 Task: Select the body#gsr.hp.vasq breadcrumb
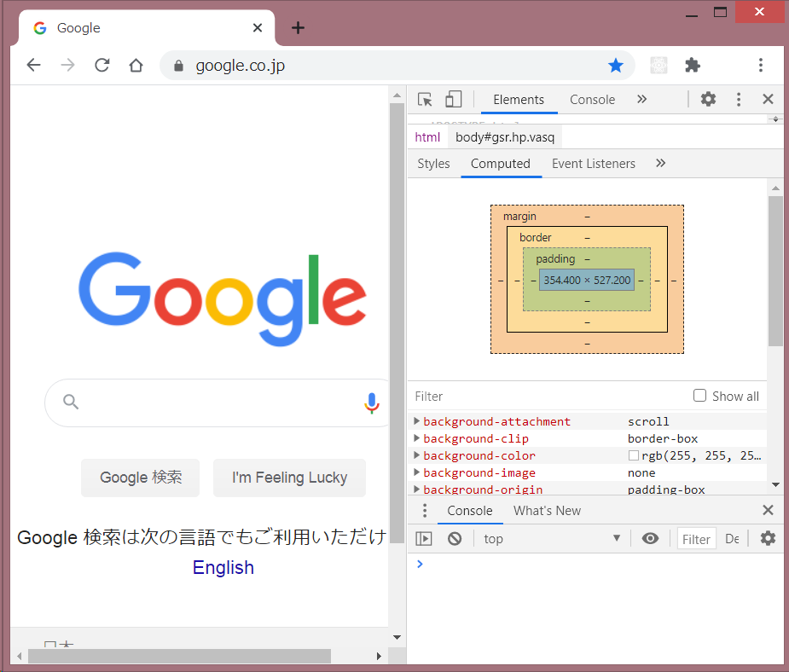coord(505,137)
